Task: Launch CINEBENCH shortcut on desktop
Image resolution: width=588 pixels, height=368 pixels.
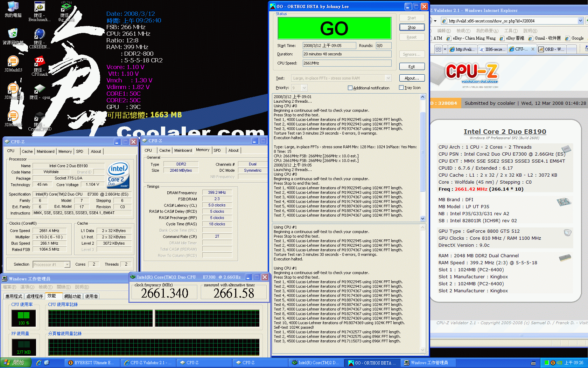Action: (40, 39)
